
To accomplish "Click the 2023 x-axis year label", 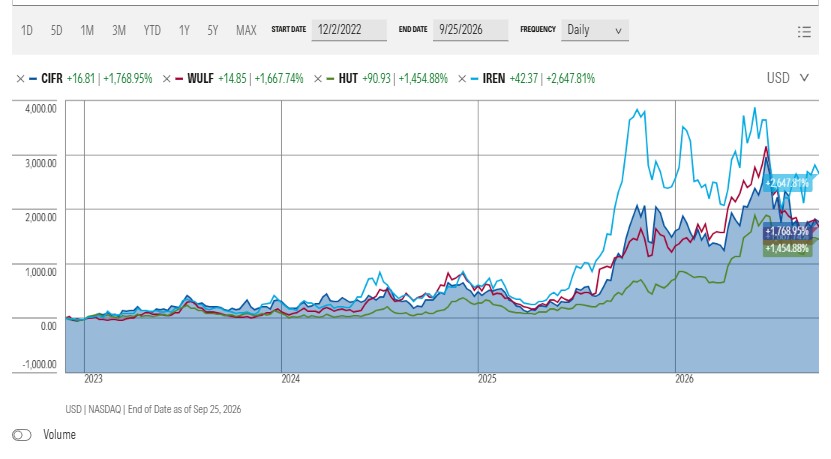I will 93,379.
